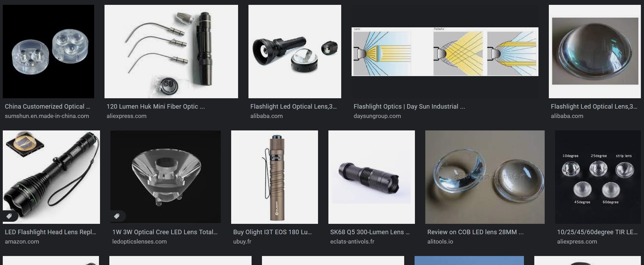Screen dimensions: 644x265
Task: Open the alitools.io source link
Action: coord(440,242)
